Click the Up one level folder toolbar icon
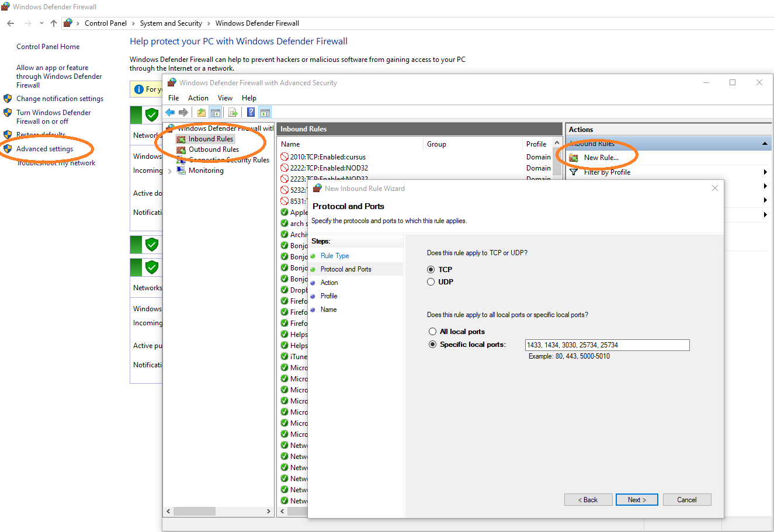This screenshot has width=774, height=532. pos(202,112)
